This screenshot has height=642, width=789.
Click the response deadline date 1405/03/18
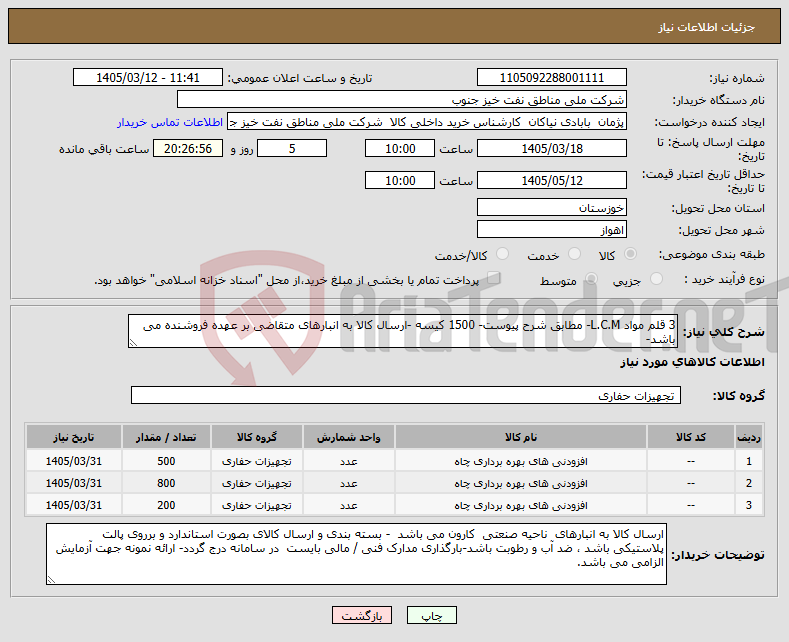click(551, 148)
